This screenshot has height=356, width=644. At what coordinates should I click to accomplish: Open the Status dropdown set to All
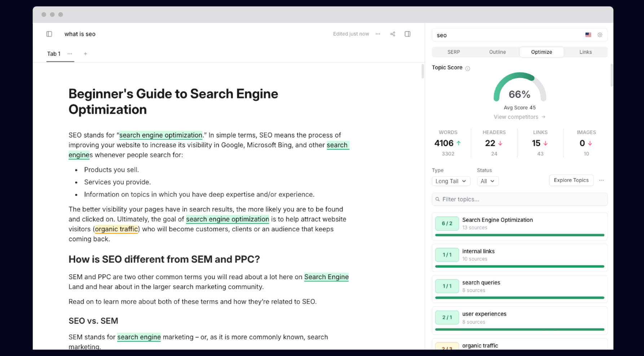click(x=488, y=181)
